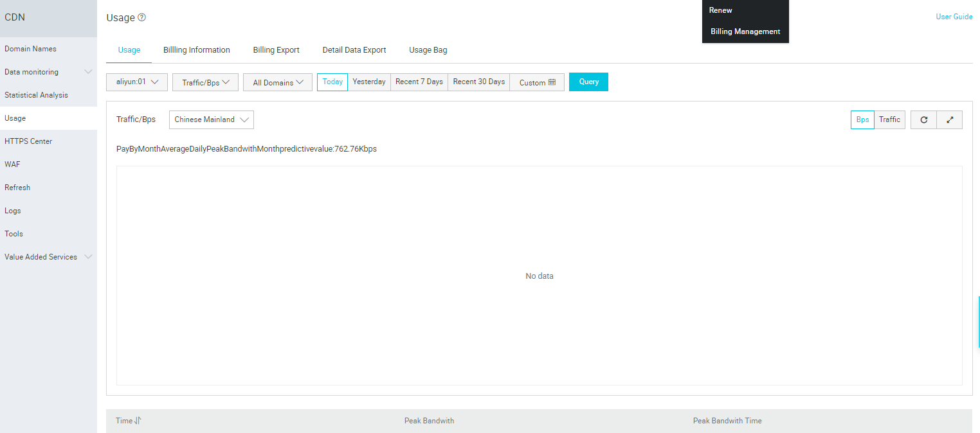Select the Yesterday time range
Image resolution: width=980 pixels, height=433 pixels.
pyautogui.click(x=369, y=82)
